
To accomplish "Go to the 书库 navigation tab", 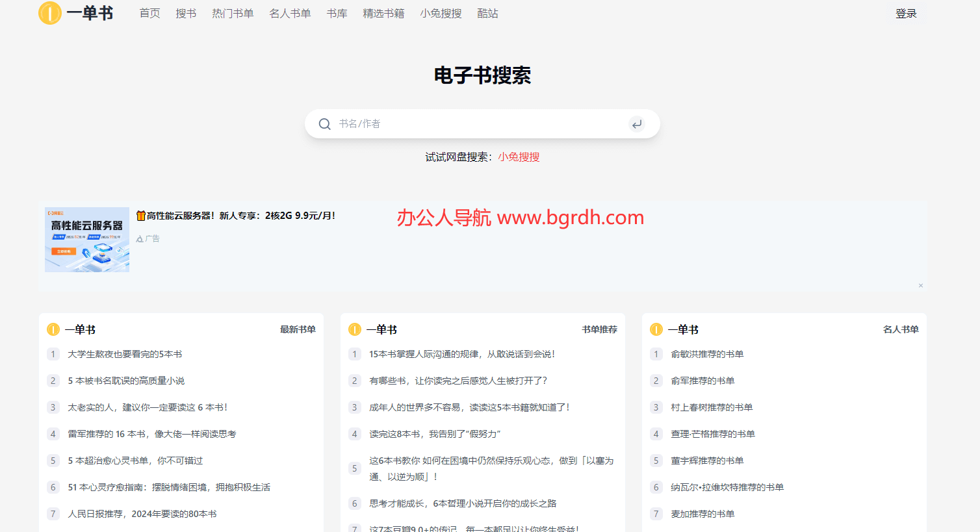I will [337, 14].
